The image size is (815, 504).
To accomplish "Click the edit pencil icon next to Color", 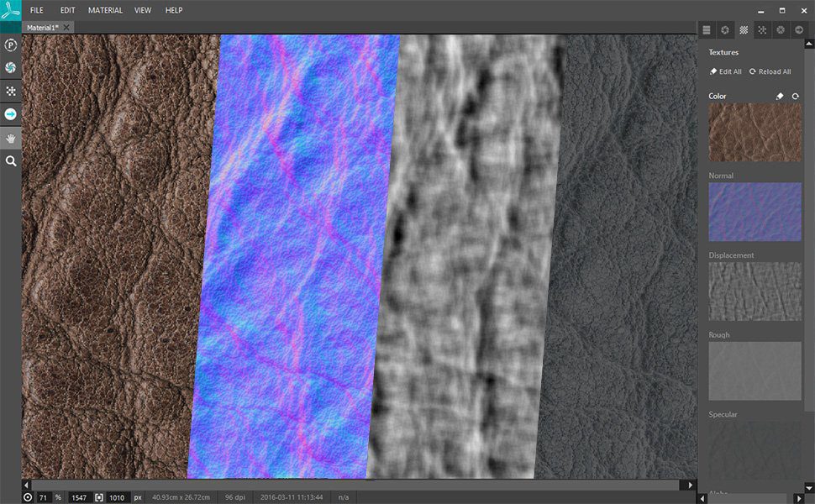I will (x=780, y=96).
